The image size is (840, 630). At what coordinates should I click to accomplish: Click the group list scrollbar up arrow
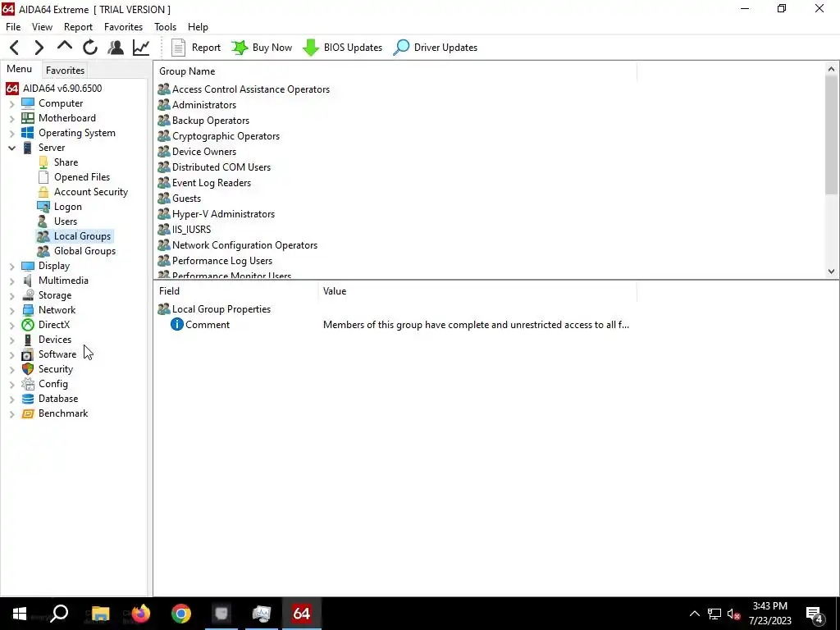[x=831, y=69]
